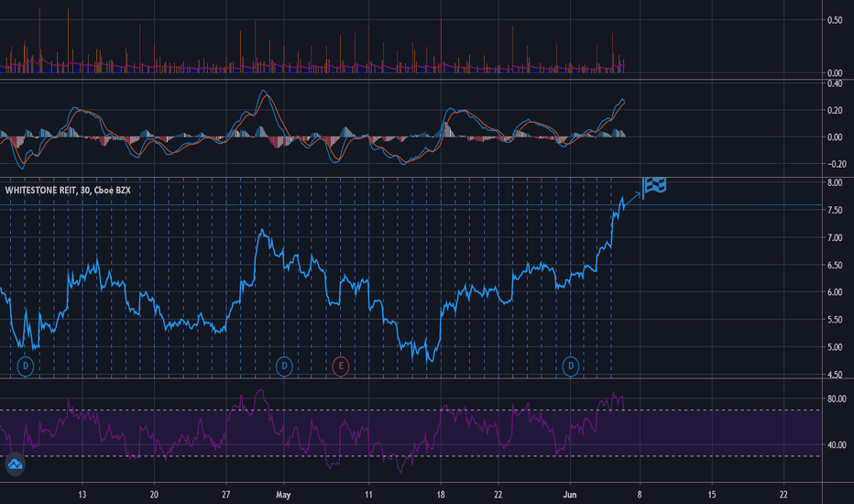The height and width of the screenshot is (504, 854).
Task: Click the volume 0.50 axis label
Action: pos(835,20)
